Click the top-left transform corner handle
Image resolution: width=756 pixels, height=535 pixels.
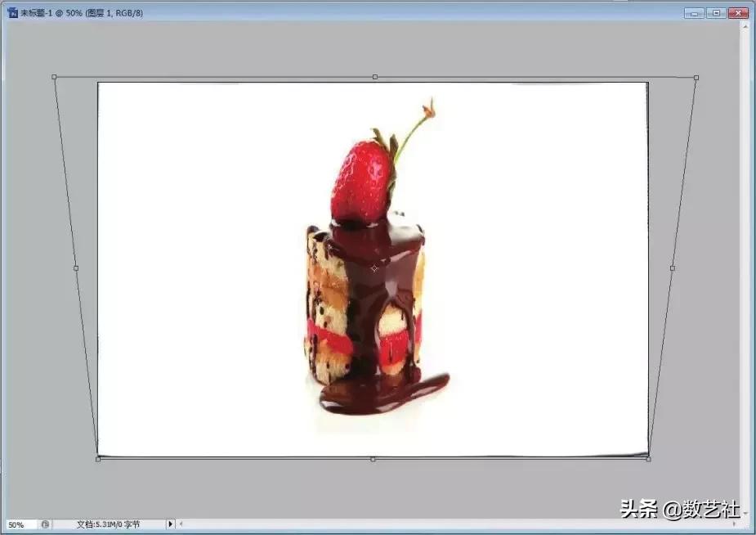(x=54, y=77)
